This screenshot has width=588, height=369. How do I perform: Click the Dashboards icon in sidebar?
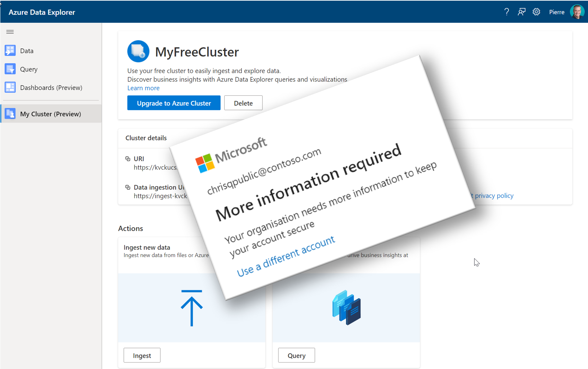pyautogui.click(x=10, y=87)
